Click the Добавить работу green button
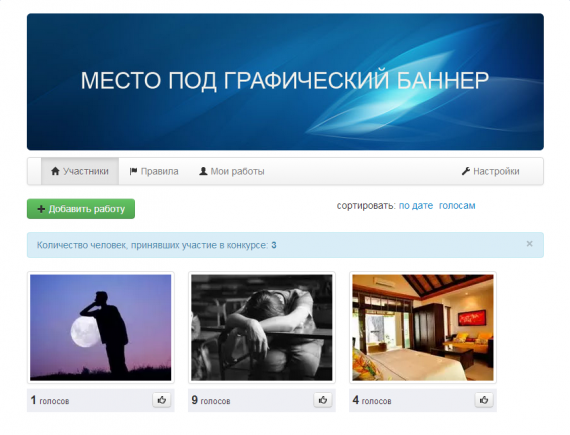 coord(81,209)
